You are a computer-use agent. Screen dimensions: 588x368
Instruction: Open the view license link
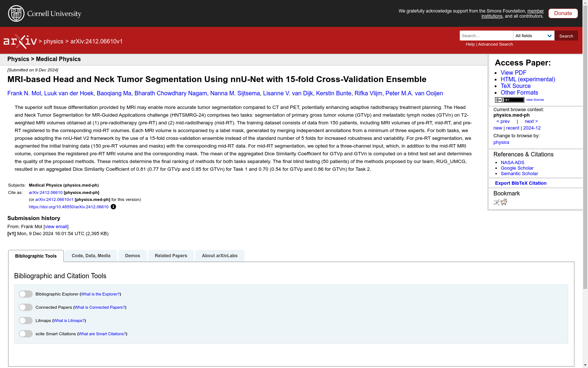[x=535, y=100]
